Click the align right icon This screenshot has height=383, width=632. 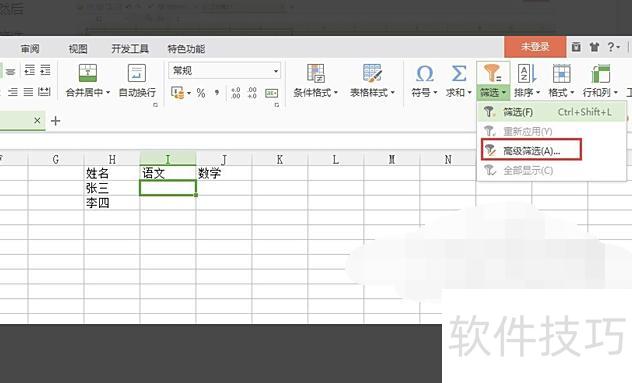click(x=13, y=92)
